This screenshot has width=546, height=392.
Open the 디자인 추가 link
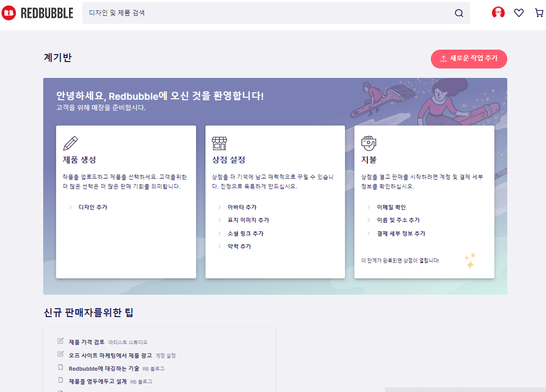pyautogui.click(x=93, y=207)
